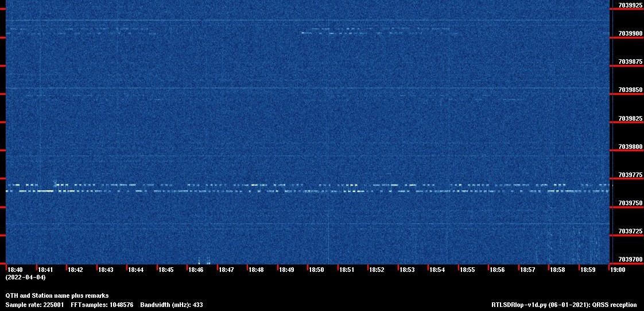This screenshot has width=644, height=311.
Task: Click the 18:59 time axis label
Action: [x=588, y=270]
